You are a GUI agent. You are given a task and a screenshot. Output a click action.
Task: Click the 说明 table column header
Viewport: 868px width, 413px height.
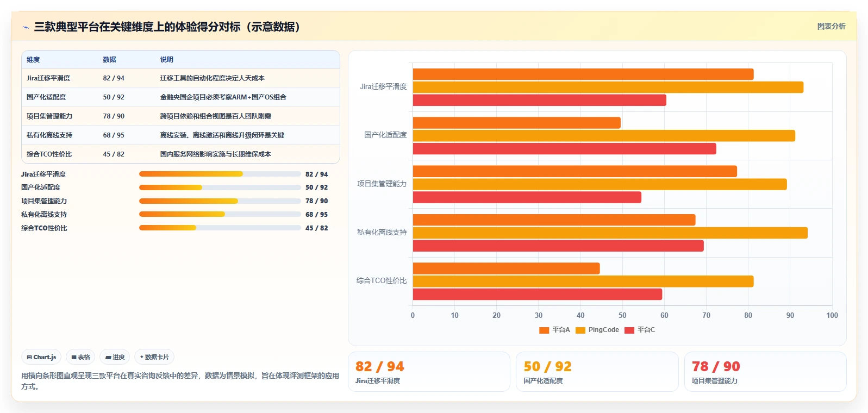pos(167,60)
